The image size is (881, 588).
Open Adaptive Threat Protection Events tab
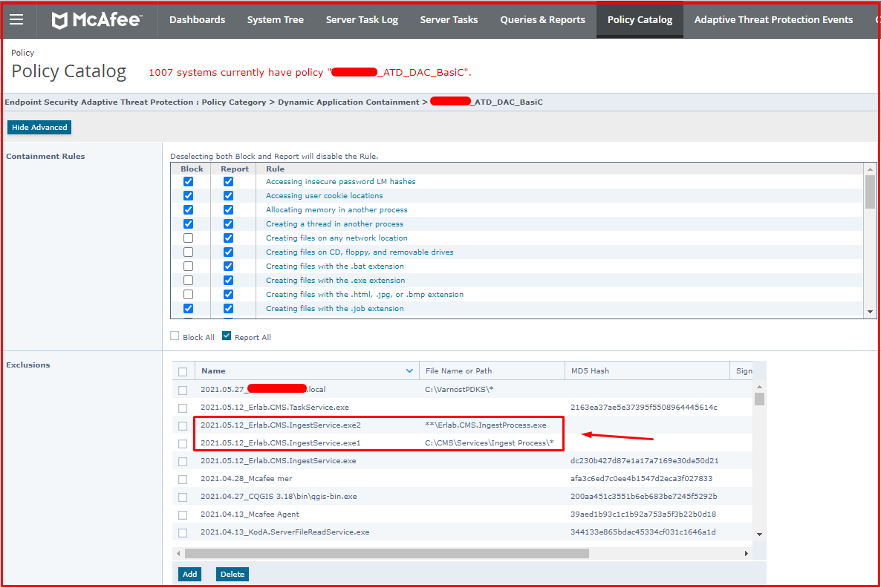pyautogui.click(x=774, y=19)
